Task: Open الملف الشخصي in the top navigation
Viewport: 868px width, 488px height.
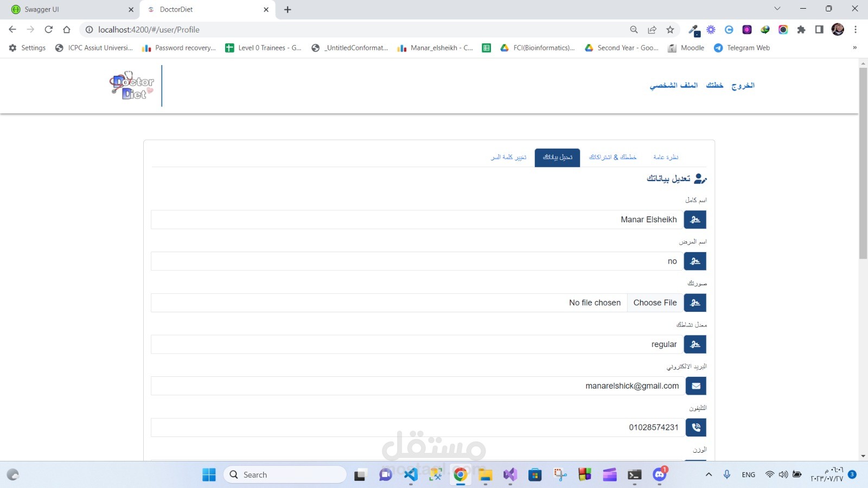Action: [674, 85]
